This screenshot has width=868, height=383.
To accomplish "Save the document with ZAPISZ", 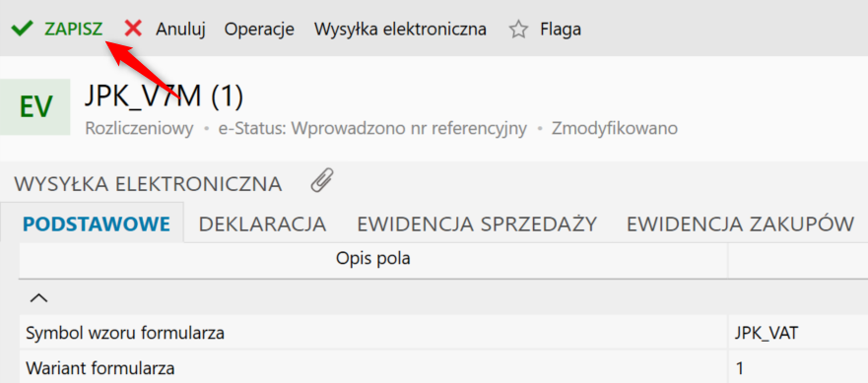I will (x=74, y=29).
